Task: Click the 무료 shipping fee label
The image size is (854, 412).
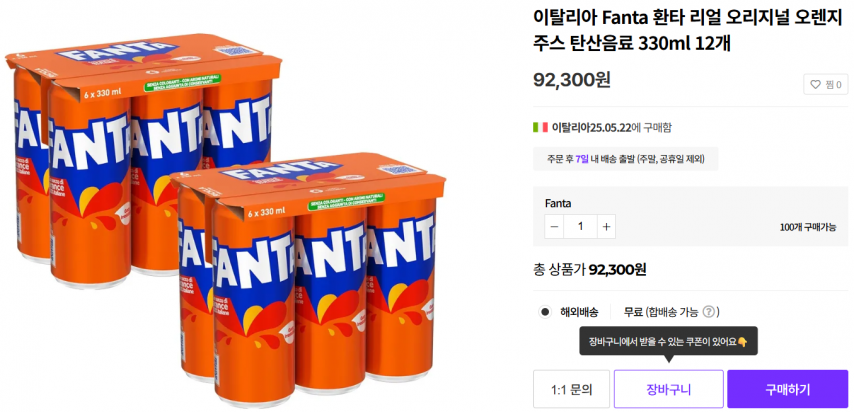Action: [x=633, y=312]
